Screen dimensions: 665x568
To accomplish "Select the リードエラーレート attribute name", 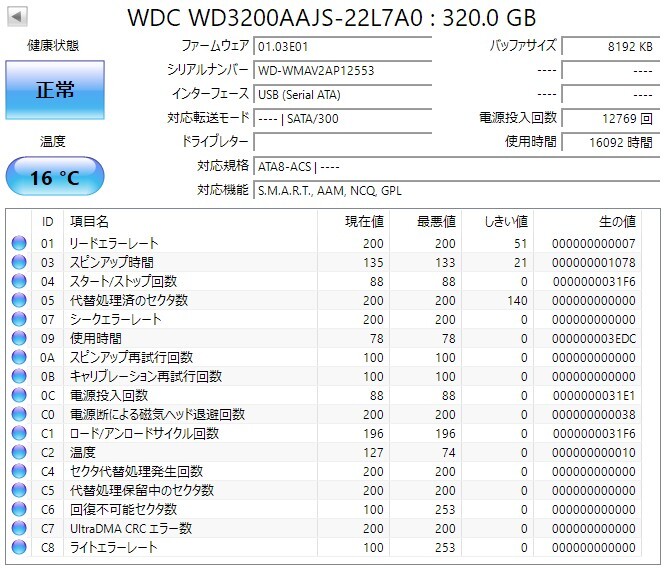I will [x=114, y=243].
